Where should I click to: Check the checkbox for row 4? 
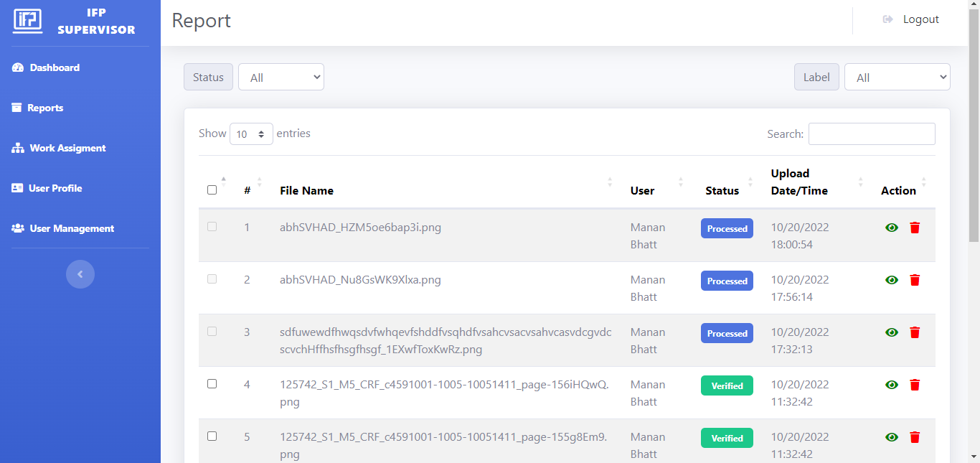(x=212, y=384)
